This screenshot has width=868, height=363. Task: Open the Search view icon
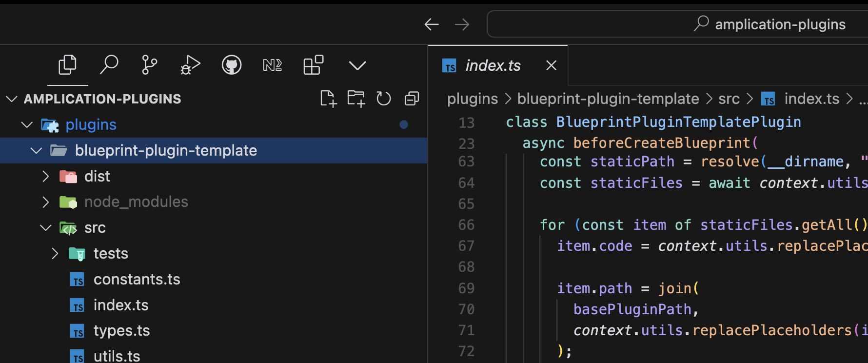109,65
